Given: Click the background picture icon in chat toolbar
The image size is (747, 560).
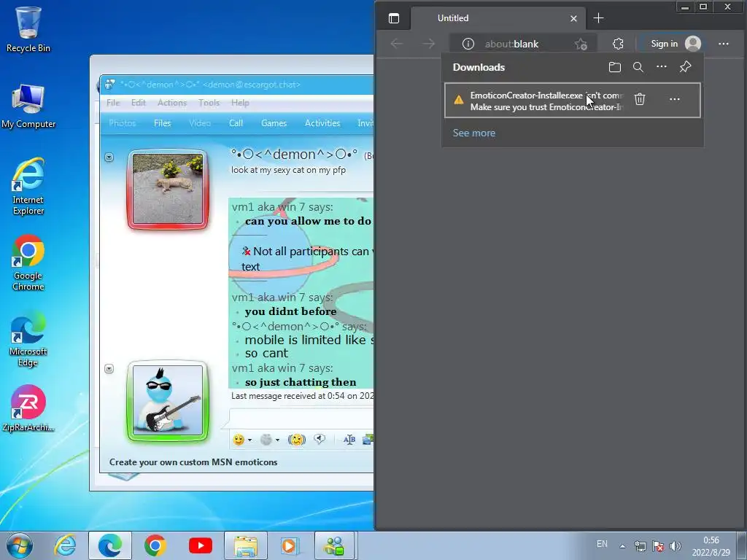Looking at the screenshot, I should [x=368, y=440].
